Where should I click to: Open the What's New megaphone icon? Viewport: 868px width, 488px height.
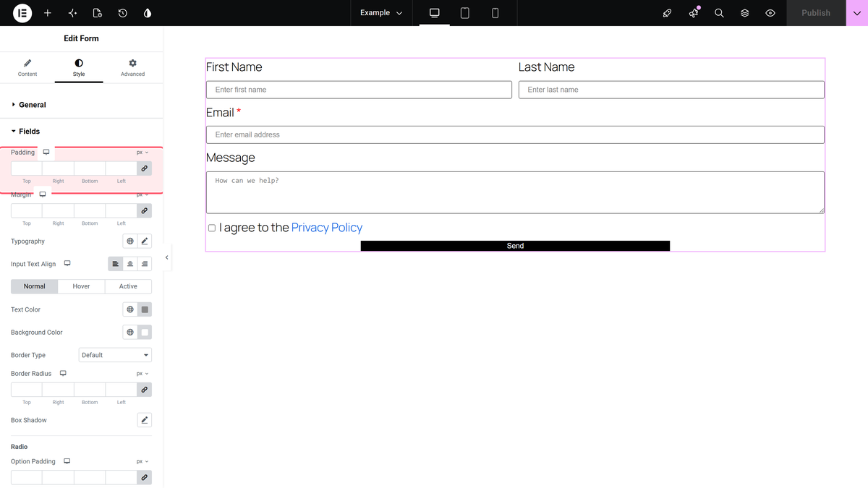click(694, 13)
